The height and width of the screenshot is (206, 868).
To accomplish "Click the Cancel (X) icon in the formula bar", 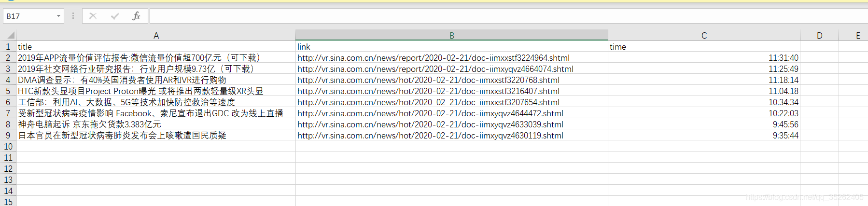I will tap(93, 16).
